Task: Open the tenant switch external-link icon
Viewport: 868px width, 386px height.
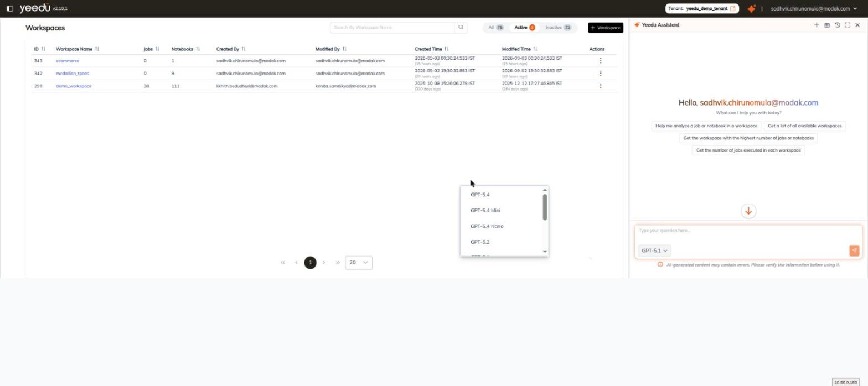Action: (x=733, y=8)
